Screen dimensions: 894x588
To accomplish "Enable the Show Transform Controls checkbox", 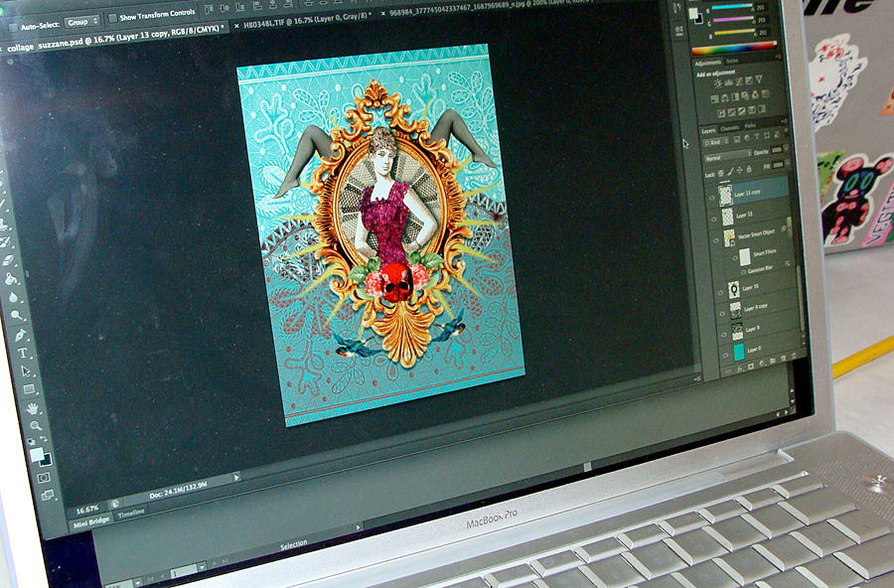I will 112,18.
